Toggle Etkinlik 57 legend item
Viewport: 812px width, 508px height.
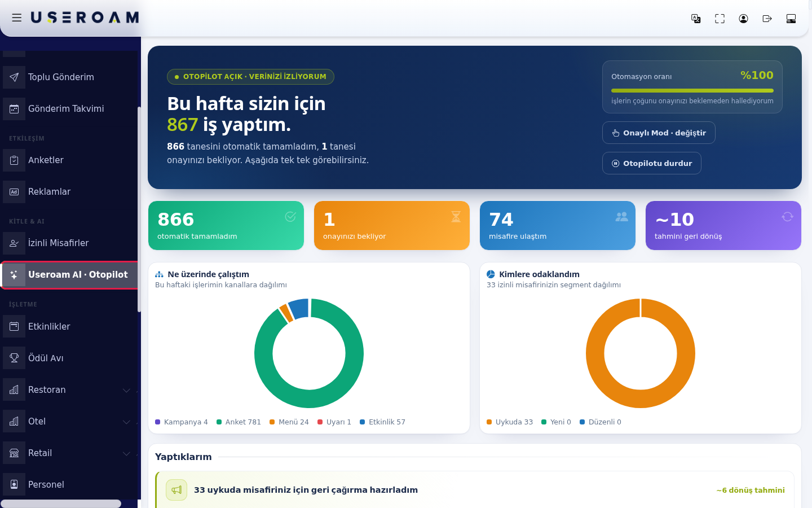pos(382,422)
